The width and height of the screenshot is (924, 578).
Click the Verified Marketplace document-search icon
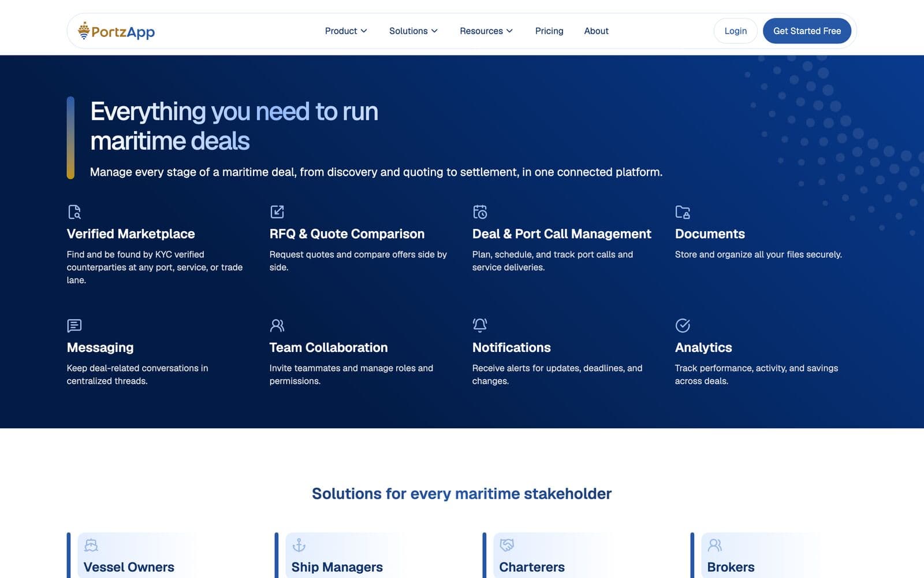74,212
